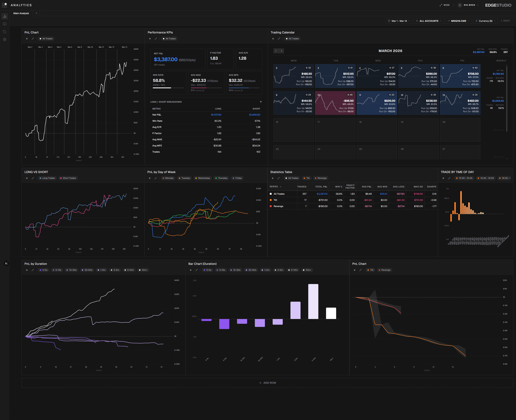Go to previous month in Trading Calendar

click(x=276, y=51)
